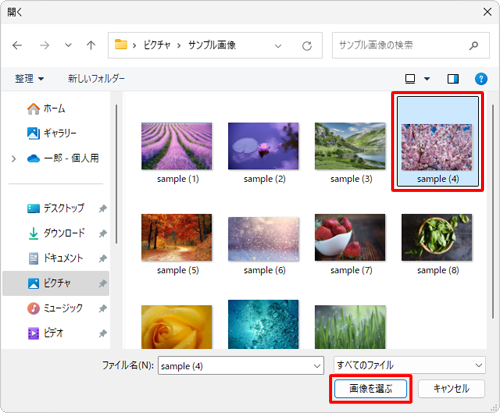Viewport: 500px width, 413px height.
Task: Open ホーム in navigation pane
Action: click(x=46, y=109)
